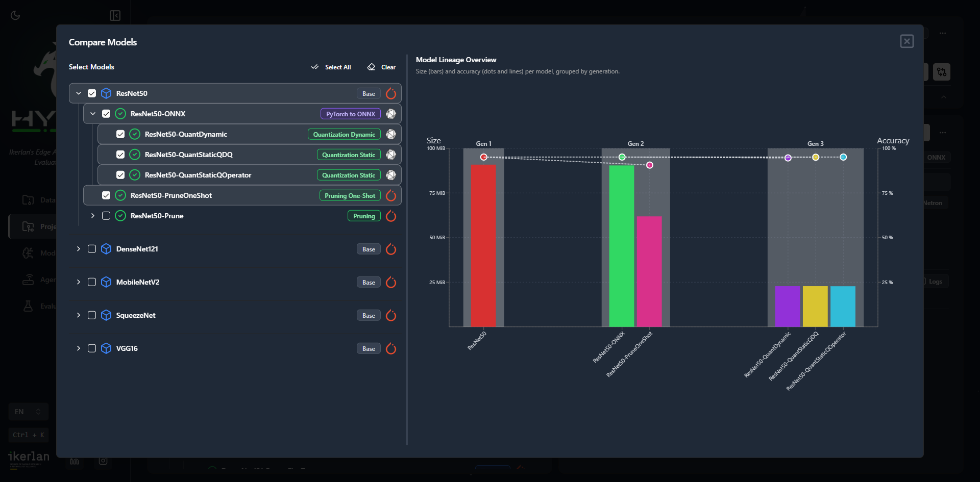Expand the SqueezeNet tree node

[79, 315]
